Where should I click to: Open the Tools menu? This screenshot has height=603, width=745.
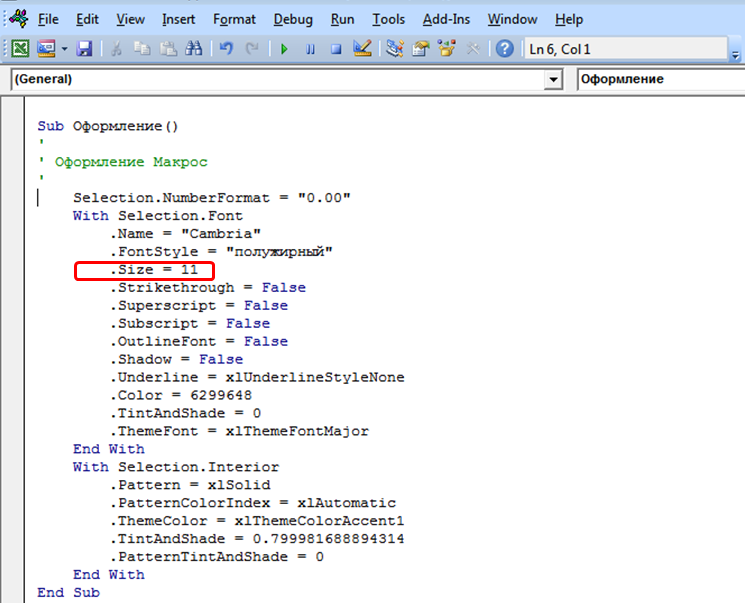[x=388, y=19]
